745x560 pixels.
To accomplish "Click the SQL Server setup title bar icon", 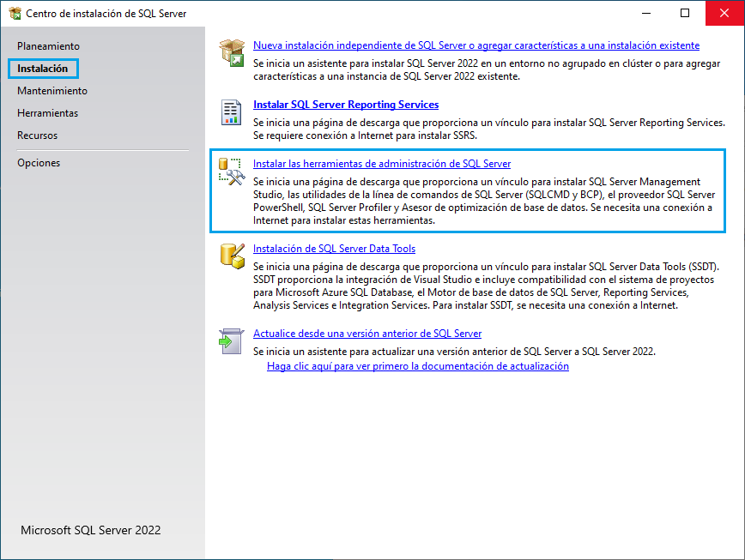I will pos(15,14).
